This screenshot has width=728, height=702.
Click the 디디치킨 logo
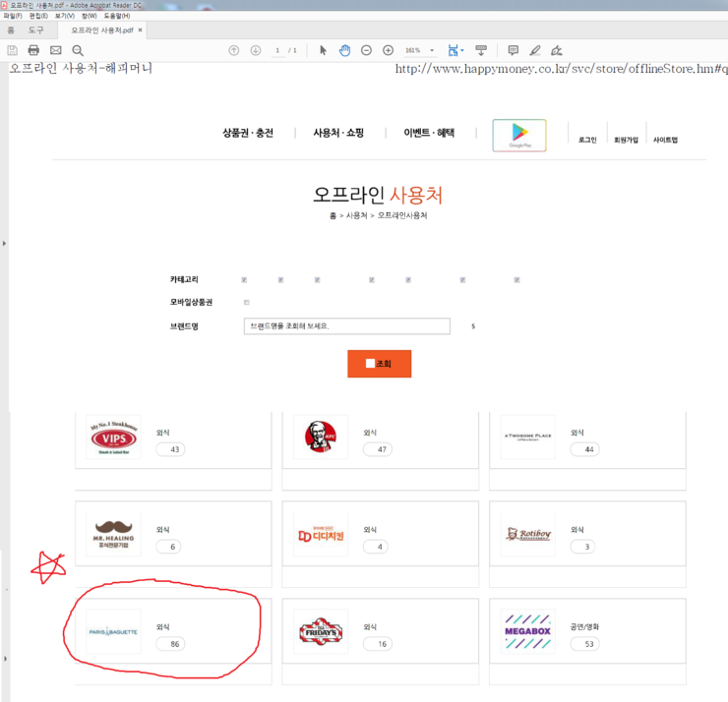(321, 535)
